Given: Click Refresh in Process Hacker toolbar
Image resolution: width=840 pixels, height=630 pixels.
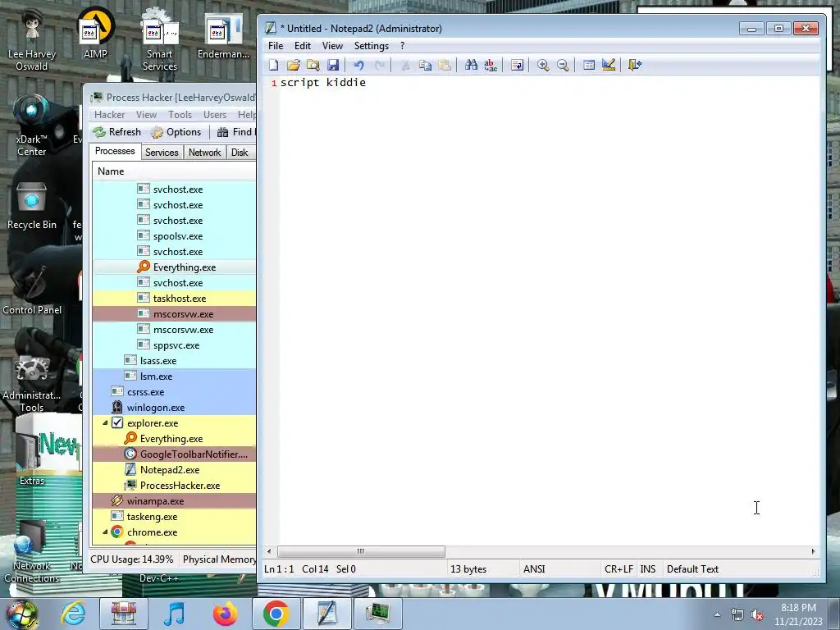Looking at the screenshot, I should (117, 132).
